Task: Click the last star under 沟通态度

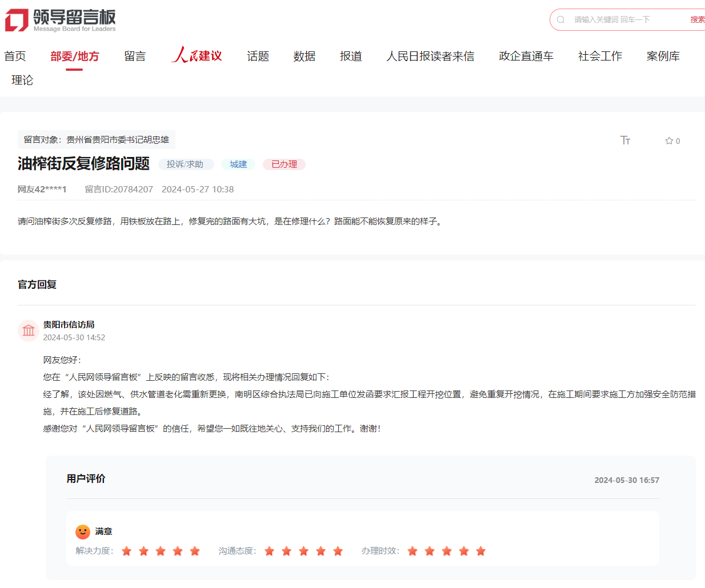Action: (x=338, y=551)
